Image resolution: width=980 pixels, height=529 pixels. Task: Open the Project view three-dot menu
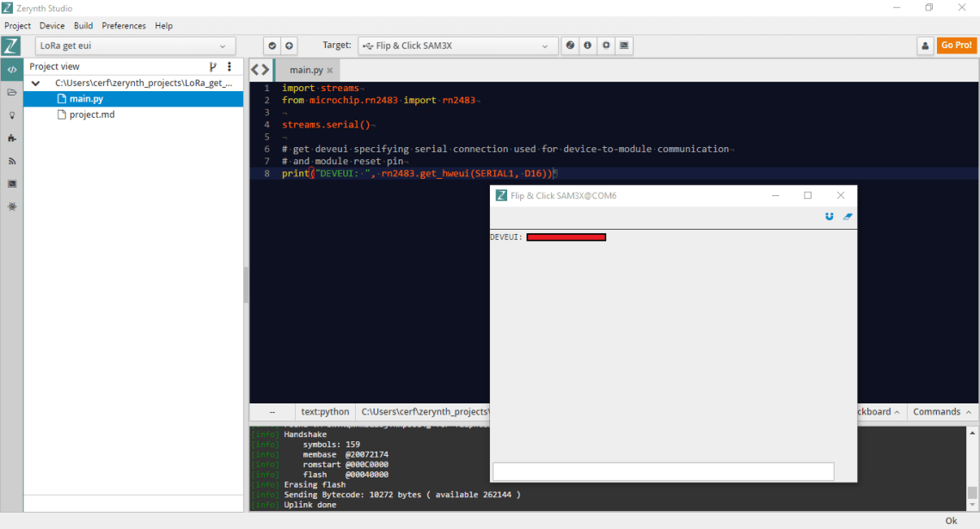point(230,66)
